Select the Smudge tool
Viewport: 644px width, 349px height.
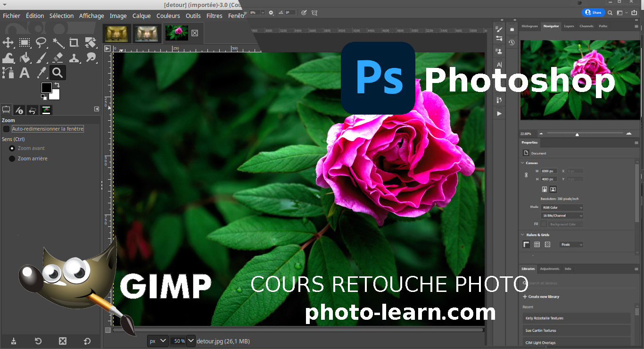tap(91, 58)
